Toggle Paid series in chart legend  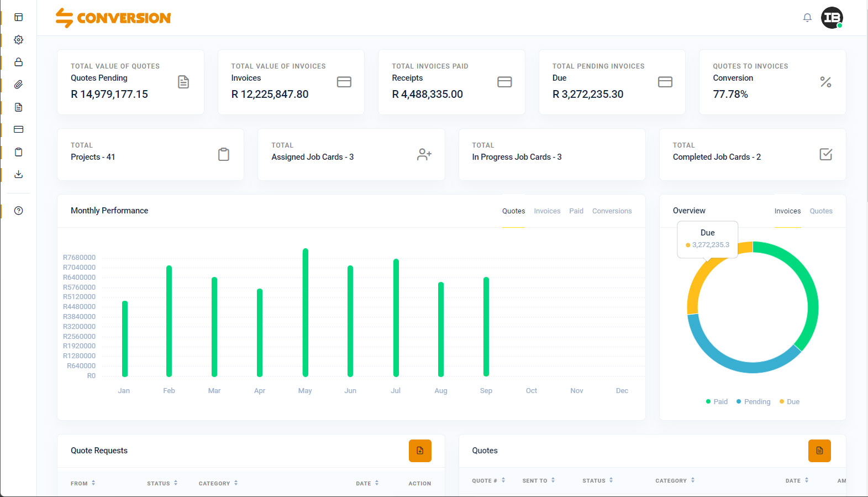pos(717,402)
